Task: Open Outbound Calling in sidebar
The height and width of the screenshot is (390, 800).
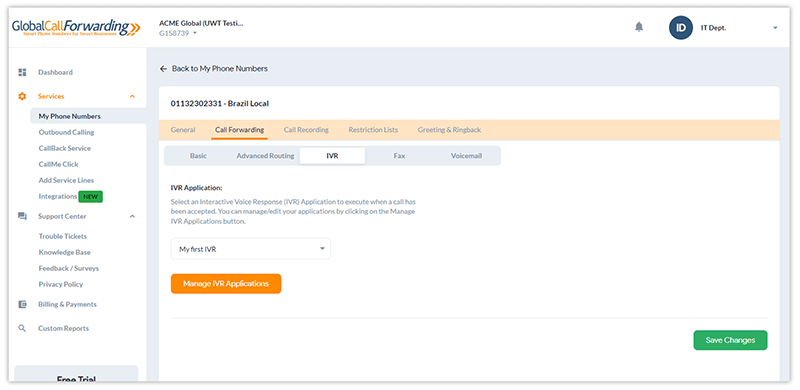Action: coord(66,132)
